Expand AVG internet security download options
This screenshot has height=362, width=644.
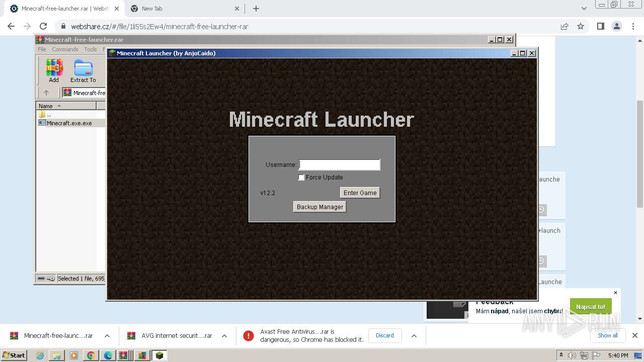[224, 336]
